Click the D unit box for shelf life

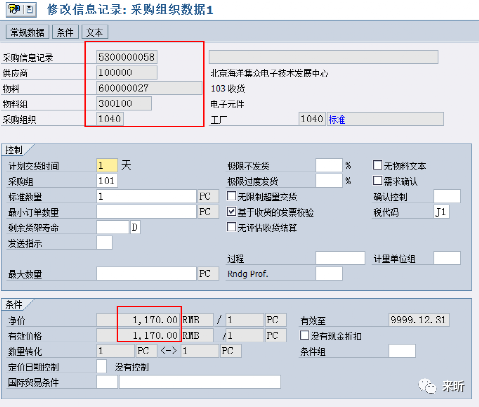[135, 227]
